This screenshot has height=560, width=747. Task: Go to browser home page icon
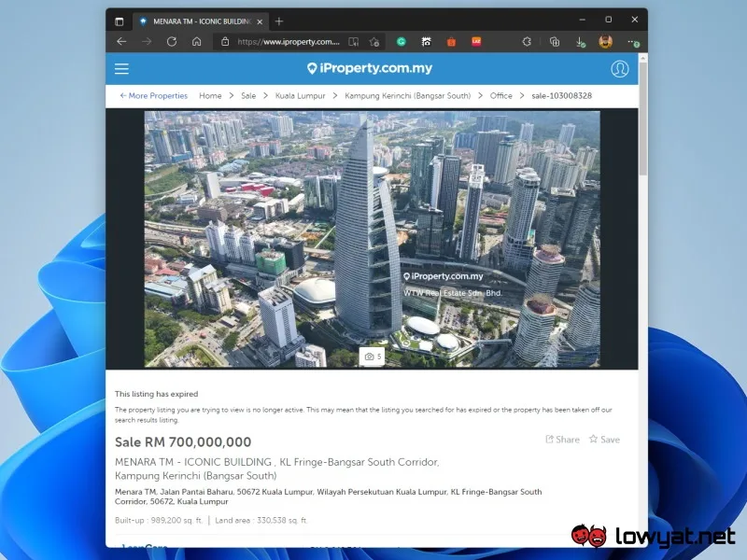[x=196, y=42]
